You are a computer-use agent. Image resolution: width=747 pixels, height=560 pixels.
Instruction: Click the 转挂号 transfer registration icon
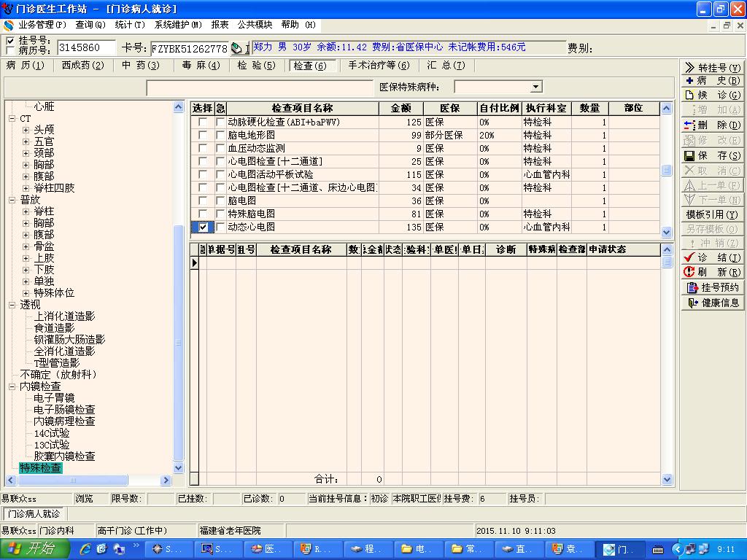click(689, 68)
